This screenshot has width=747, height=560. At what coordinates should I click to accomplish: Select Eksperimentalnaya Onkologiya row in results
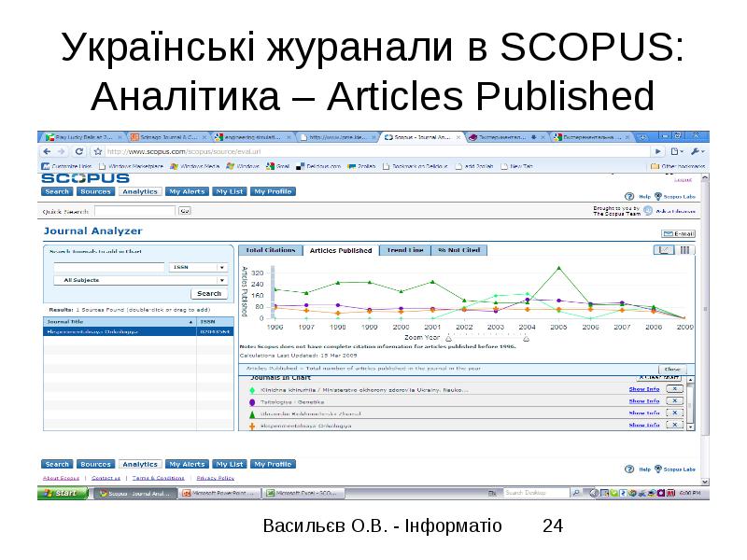click(138, 331)
